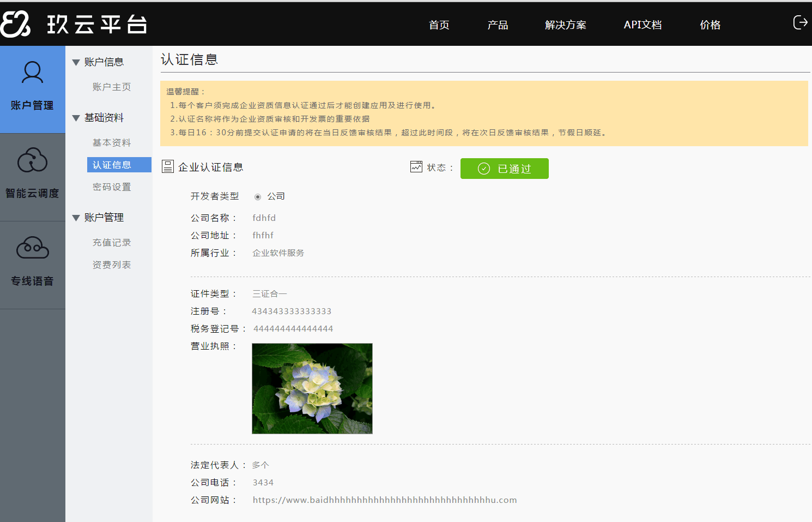This screenshot has height=522, width=812.
Task: Click the 基础资料 section heading
Action: [x=104, y=118]
